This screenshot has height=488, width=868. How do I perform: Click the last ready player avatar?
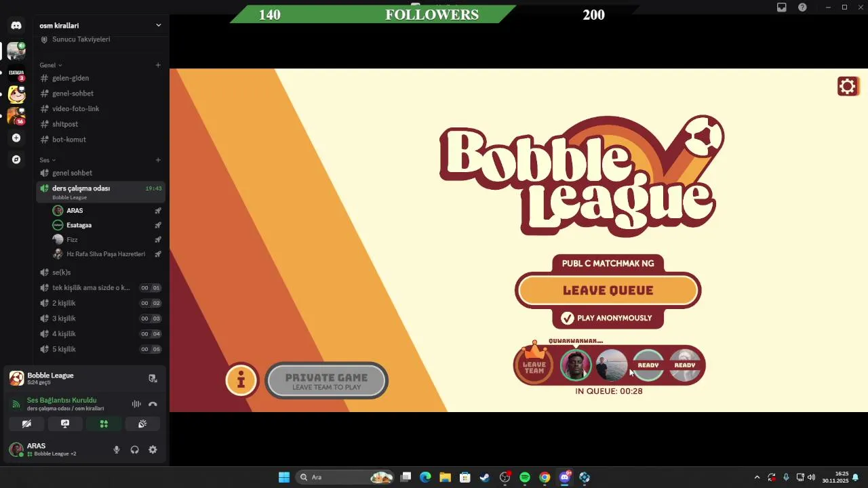point(685,365)
